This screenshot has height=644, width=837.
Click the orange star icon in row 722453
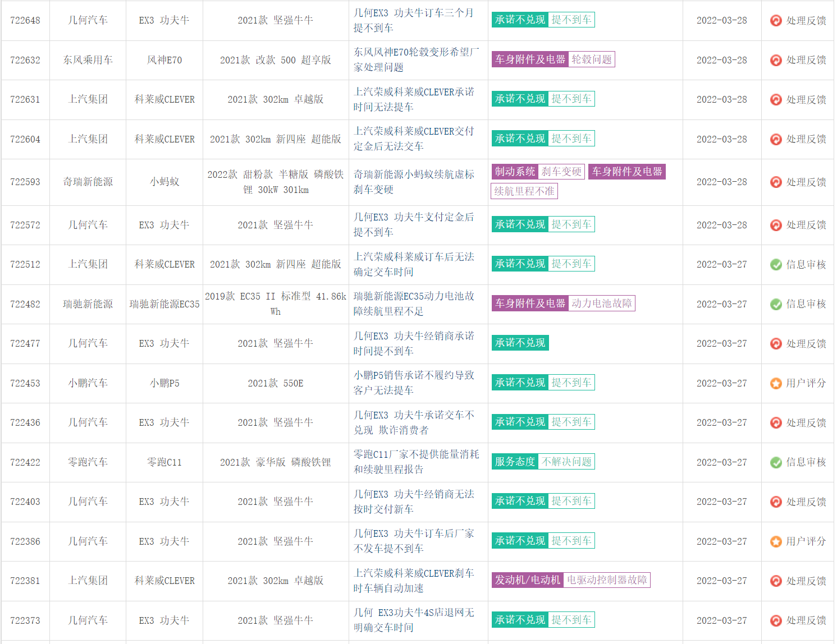(776, 383)
